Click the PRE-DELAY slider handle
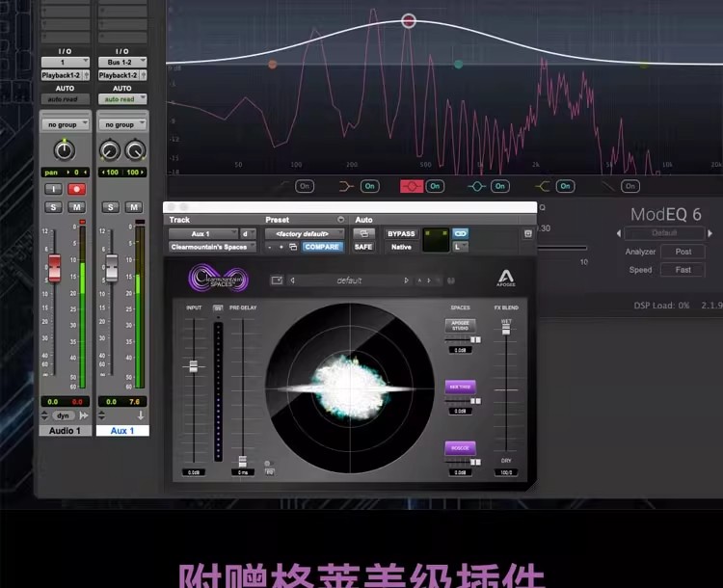This screenshot has height=588, width=723. [243, 461]
